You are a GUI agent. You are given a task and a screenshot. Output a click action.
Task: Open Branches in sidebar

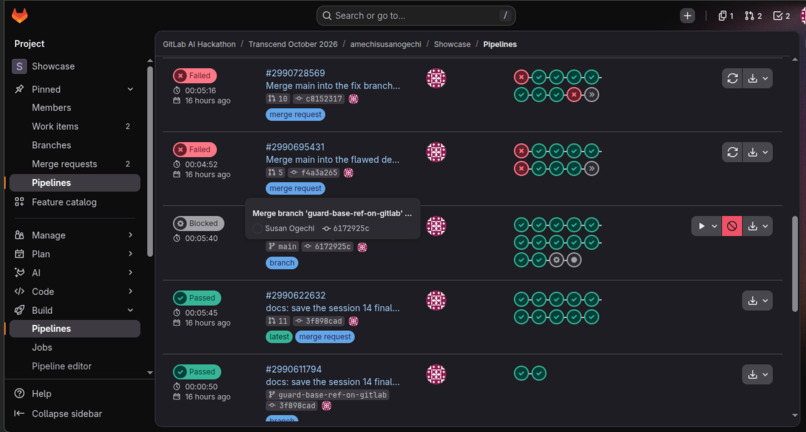pyautogui.click(x=75, y=145)
